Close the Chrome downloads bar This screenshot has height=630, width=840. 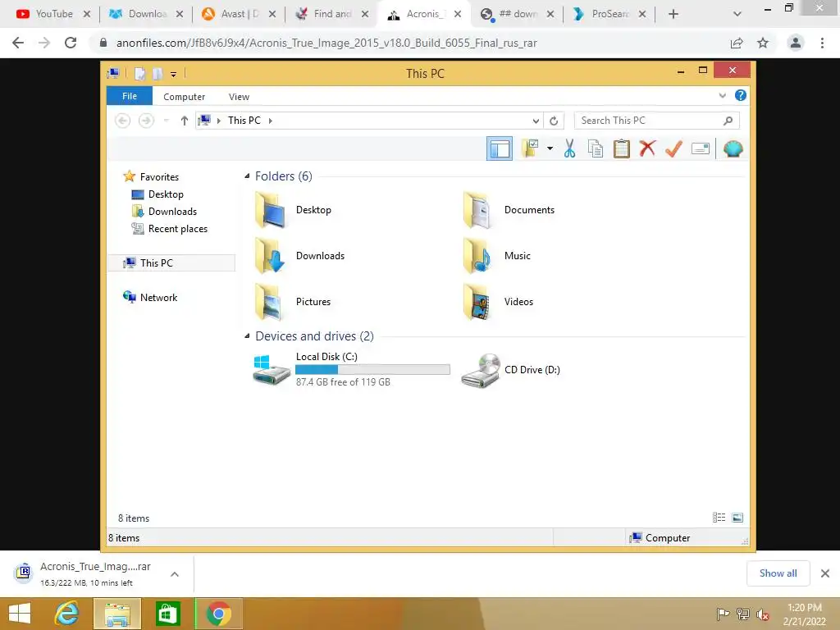(x=825, y=573)
